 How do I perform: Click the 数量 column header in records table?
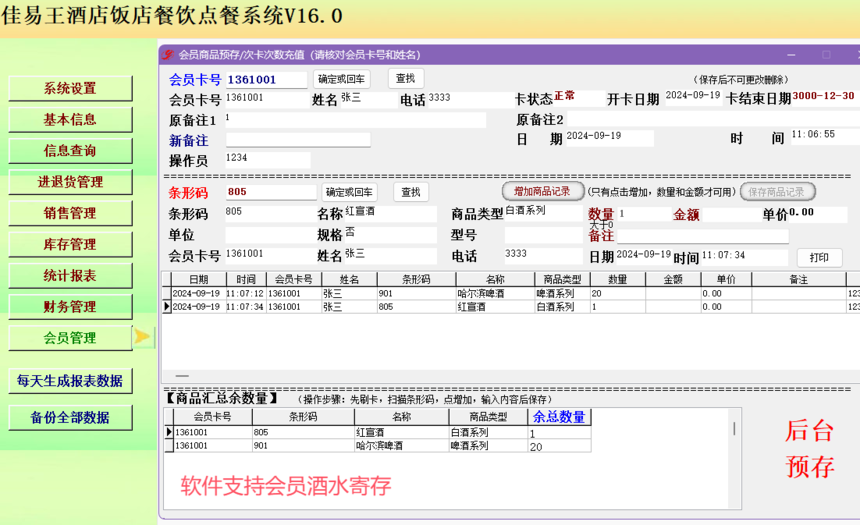[618, 279]
